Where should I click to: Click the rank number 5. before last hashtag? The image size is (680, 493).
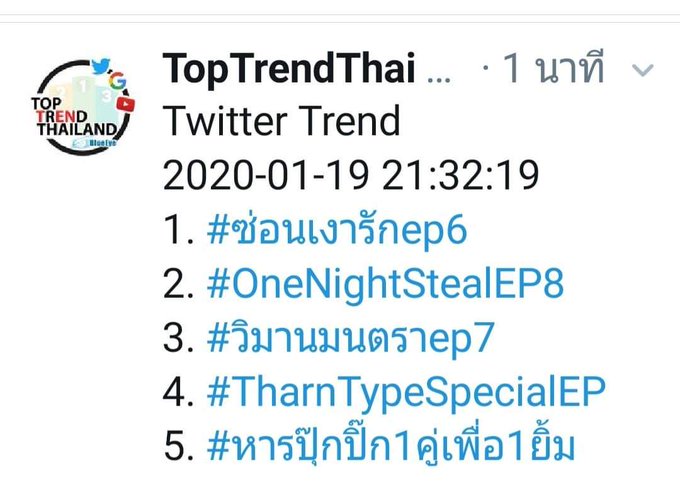178,445
